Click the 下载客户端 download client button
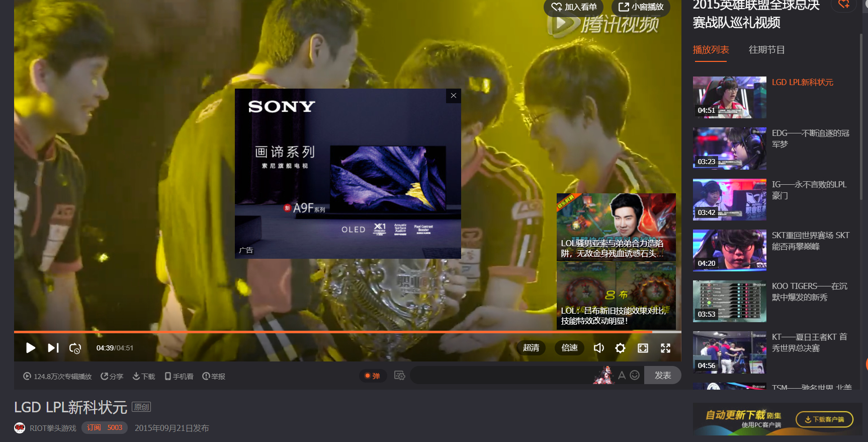Image resolution: width=868 pixels, height=442 pixels. (x=825, y=419)
